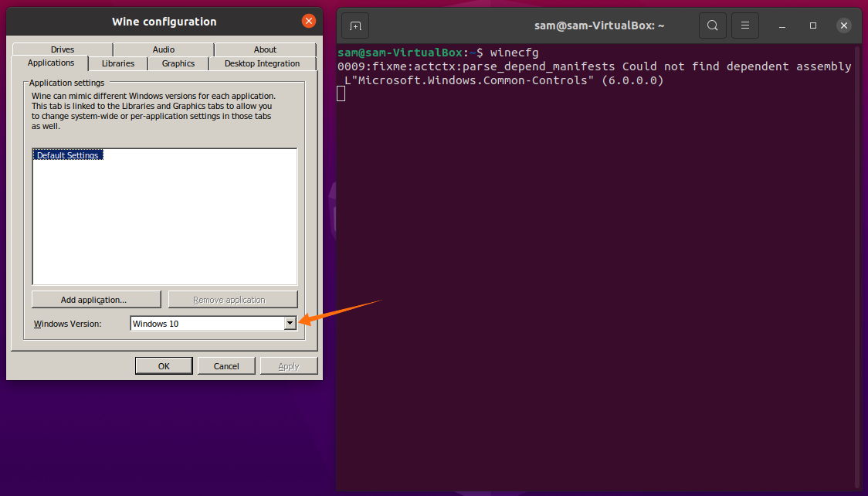Open the Graphics tab
This screenshot has width=868, height=496.
click(178, 63)
